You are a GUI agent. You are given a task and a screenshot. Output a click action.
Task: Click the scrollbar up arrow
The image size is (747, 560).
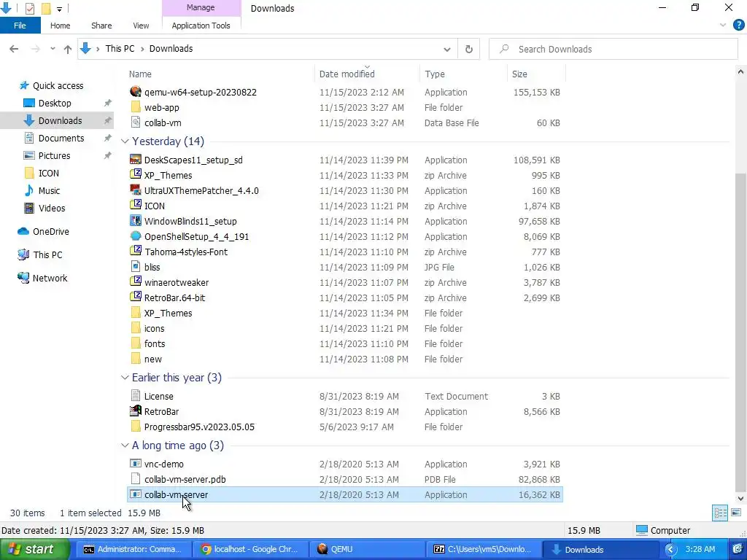coord(740,72)
